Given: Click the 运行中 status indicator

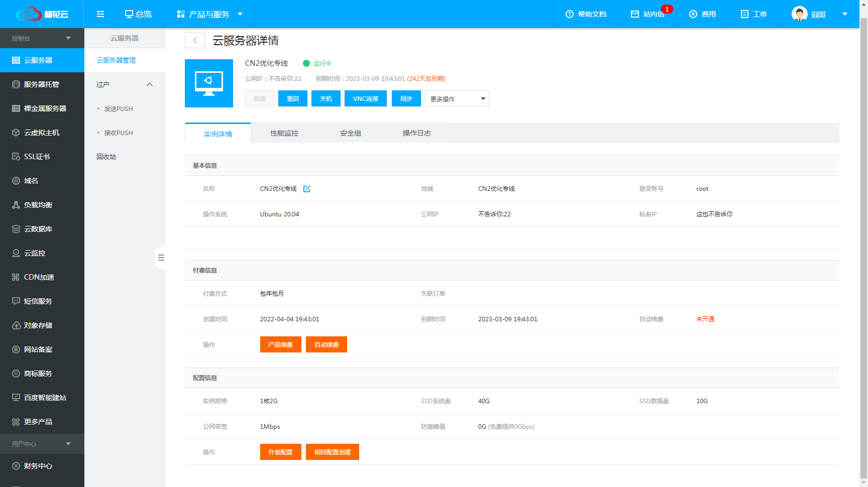Looking at the screenshot, I should [x=317, y=63].
